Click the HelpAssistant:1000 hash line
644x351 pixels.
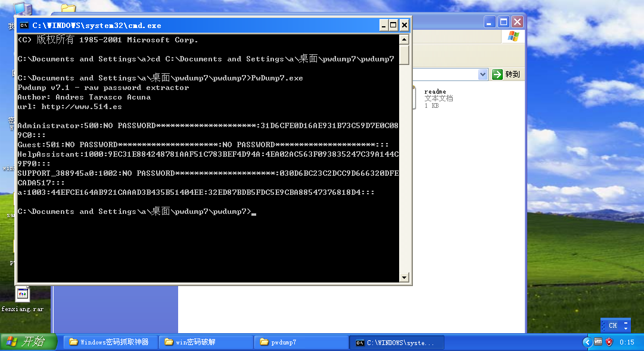click(208, 159)
